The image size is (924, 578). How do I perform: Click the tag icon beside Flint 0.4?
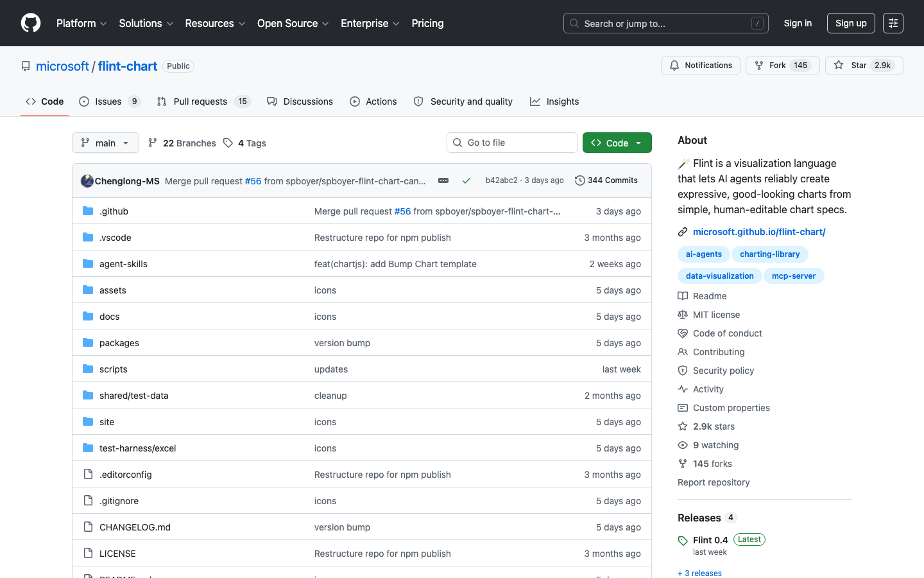683,541
